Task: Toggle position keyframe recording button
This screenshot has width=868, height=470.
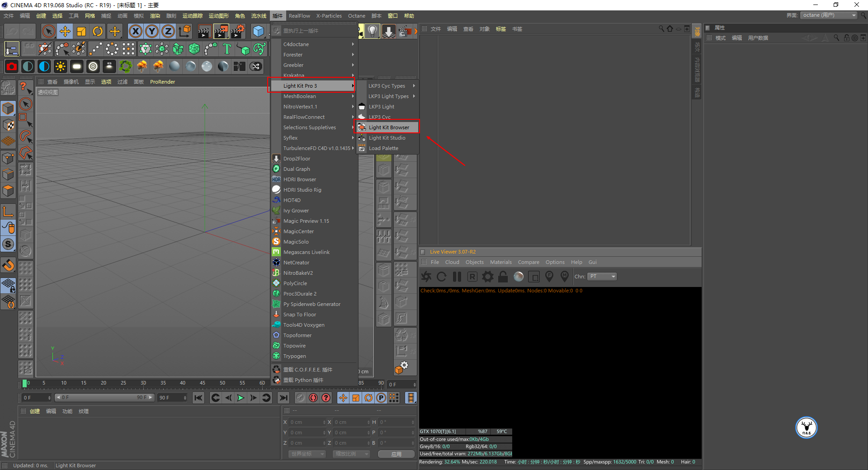Action: pyautogui.click(x=343, y=398)
